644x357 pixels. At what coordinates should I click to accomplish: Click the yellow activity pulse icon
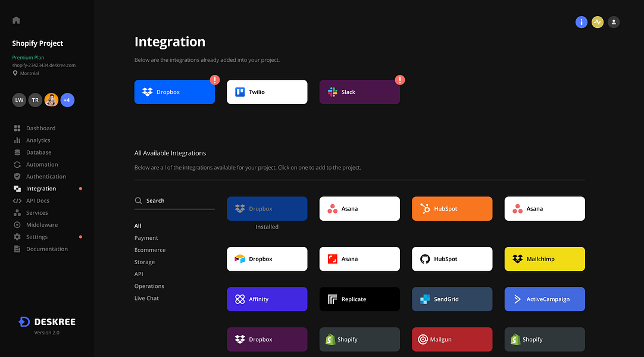point(597,22)
